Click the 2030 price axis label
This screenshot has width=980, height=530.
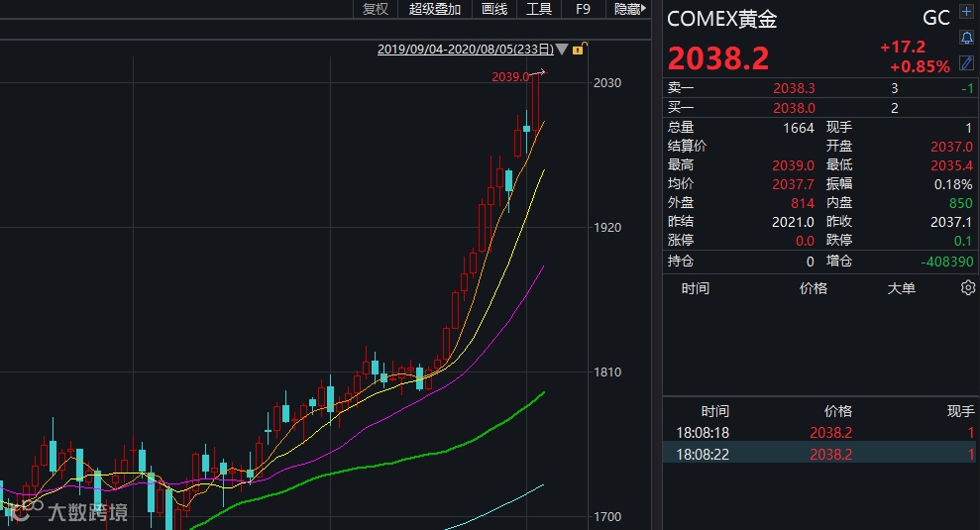[x=607, y=82]
